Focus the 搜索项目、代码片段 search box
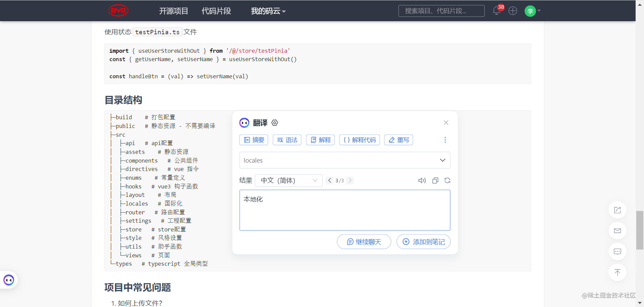 [441, 11]
